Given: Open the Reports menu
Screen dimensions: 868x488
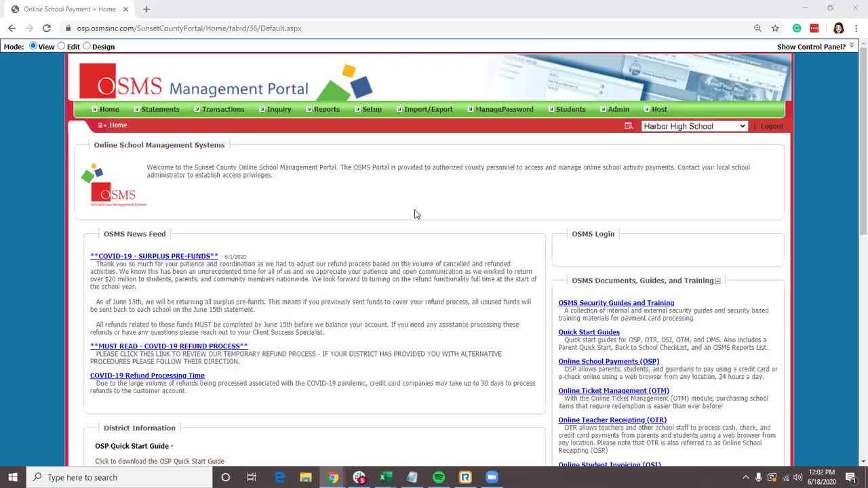Looking at the screenshot, I should pos(327,109).
